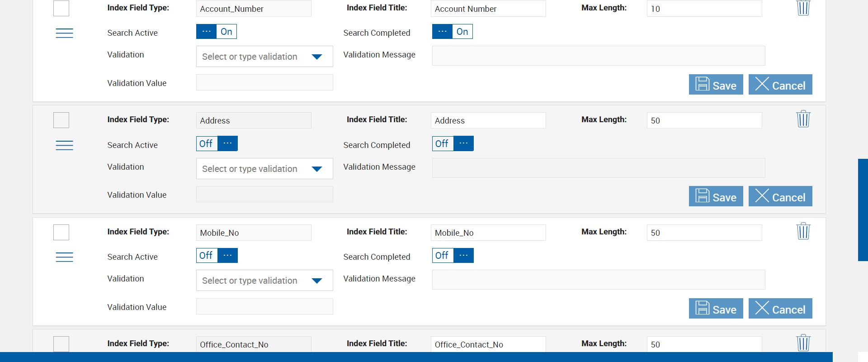868x362 pixels.
Task: Delete the Account_Number index field row
Action: coord(803,8)
